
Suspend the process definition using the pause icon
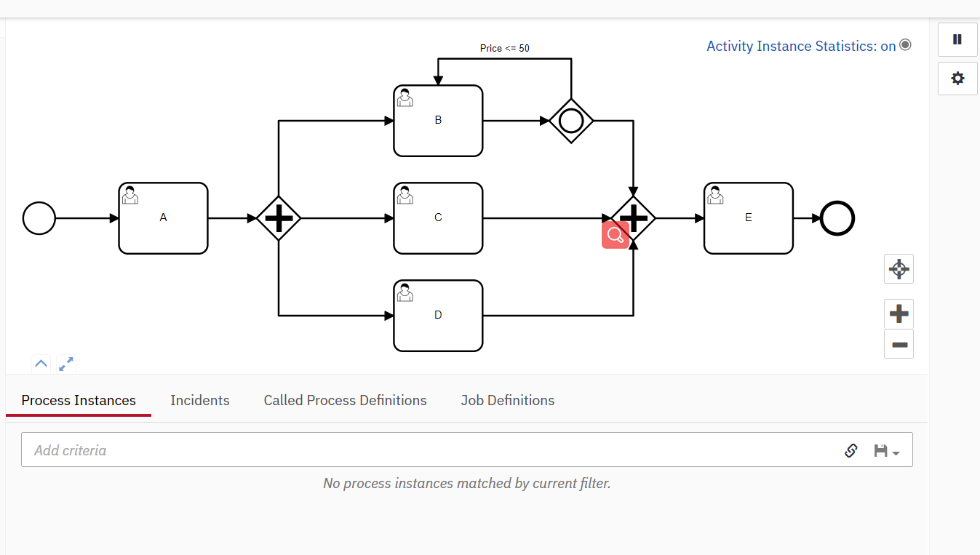pos(957,39)
